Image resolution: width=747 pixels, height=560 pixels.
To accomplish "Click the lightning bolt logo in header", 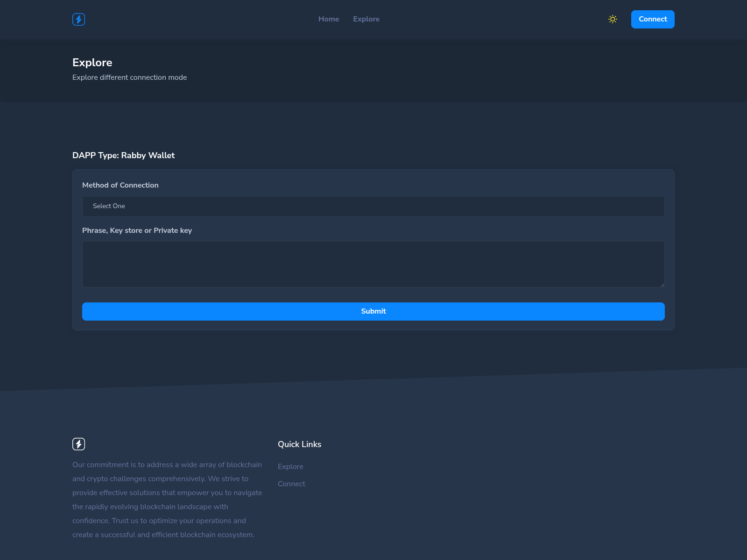I will tap(78, 19).
